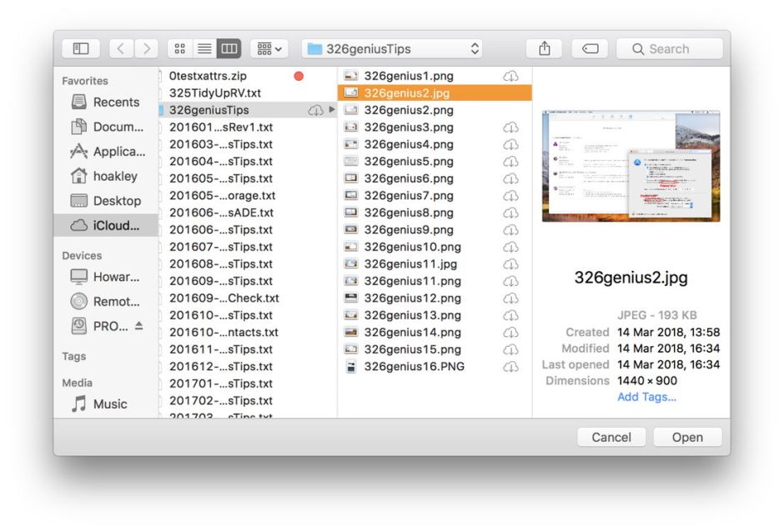The image size is (784, 532).
Task: Click the Add Tags… link
Action: click(x=646, y=397)
